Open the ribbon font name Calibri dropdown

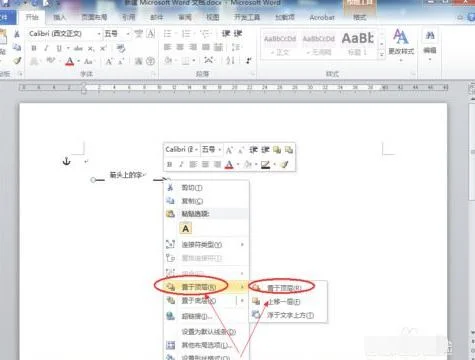99,34
